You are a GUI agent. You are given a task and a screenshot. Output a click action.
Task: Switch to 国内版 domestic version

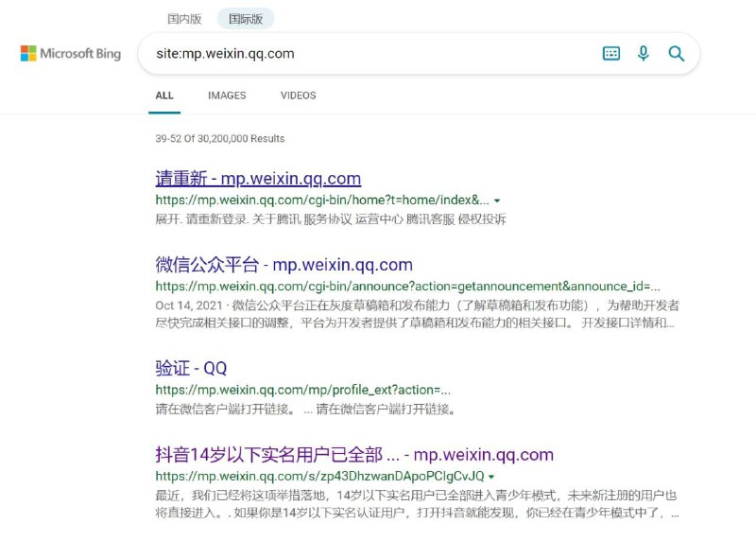point(184,19)
